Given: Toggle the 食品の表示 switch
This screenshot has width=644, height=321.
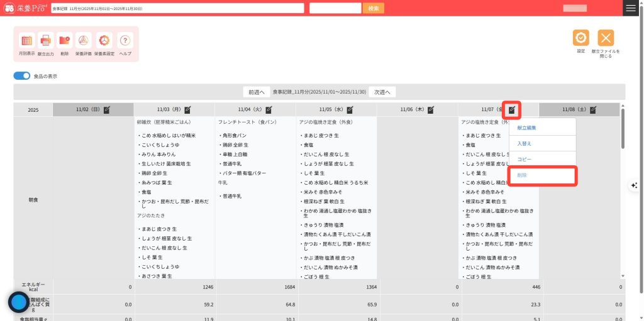Looking at the screenshot, I should 22,76.
